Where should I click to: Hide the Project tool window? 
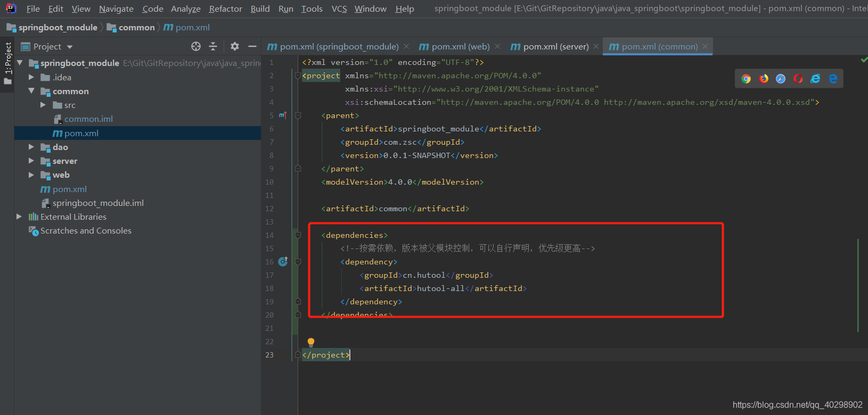pos(252,46)
